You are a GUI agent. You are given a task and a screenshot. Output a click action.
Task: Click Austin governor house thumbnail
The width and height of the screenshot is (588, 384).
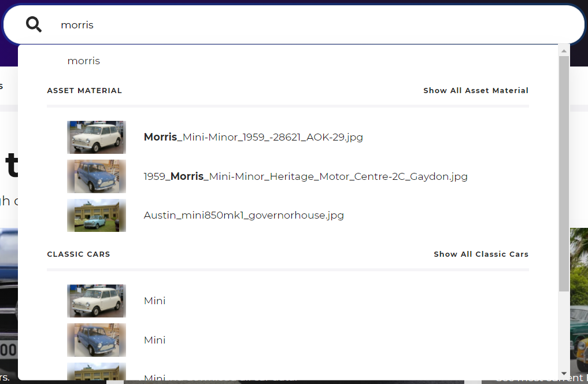pyautogui.click(x=97, y=215)
